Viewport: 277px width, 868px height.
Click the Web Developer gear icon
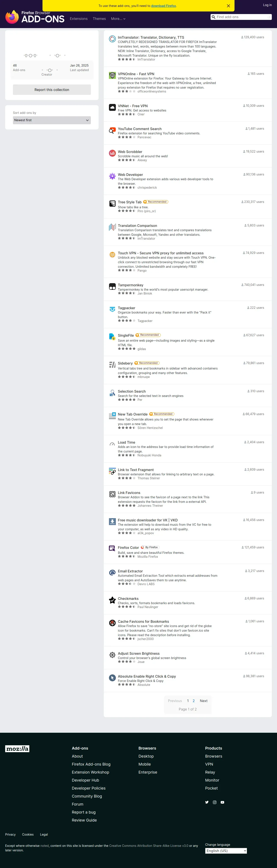(x=112, y=176)
